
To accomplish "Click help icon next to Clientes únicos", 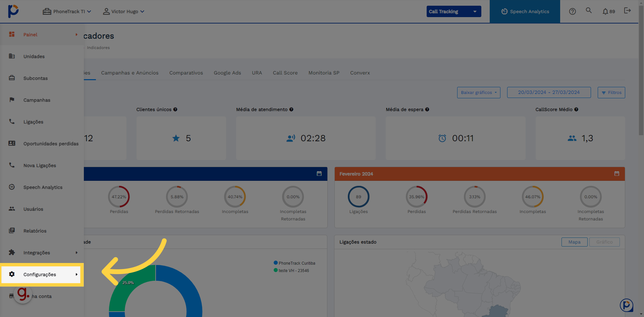I will click(175, 109).
